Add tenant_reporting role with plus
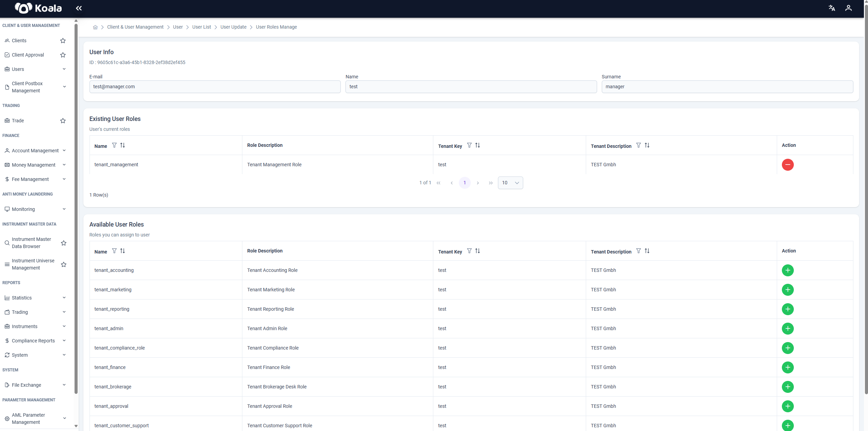 (x=788, y=309)
